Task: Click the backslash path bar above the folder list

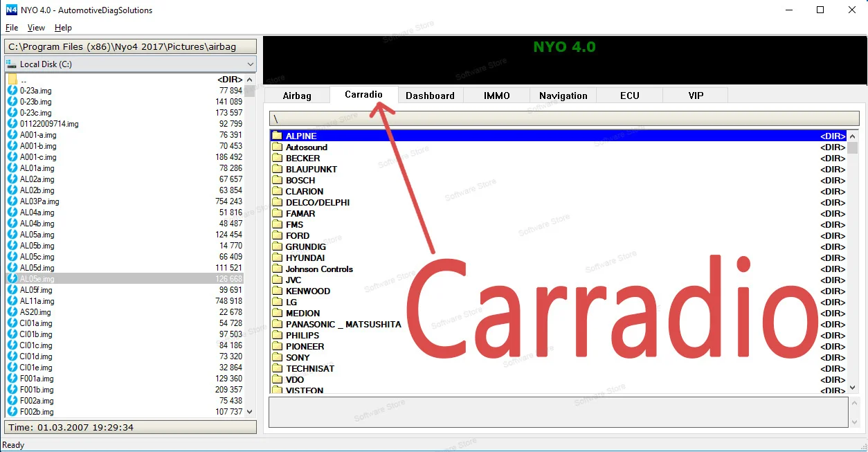Action: 564,118
